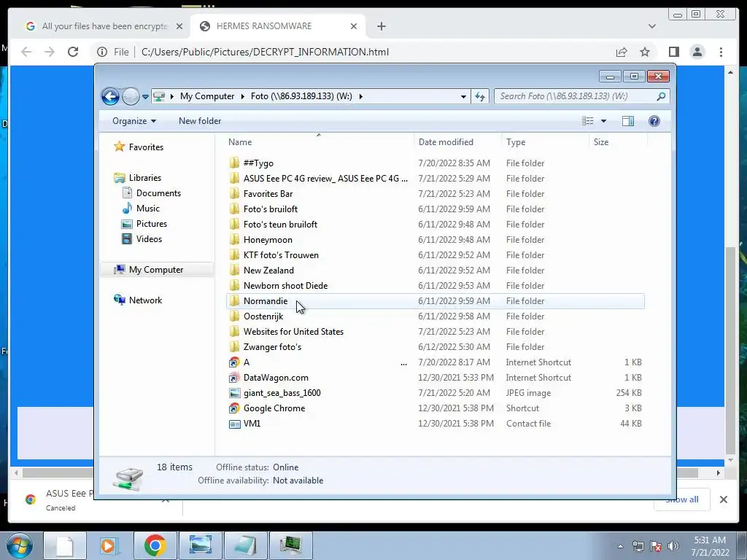The width and height of the screenshot is (747, 560).
Task: Sort by the Name column header
Action: click(x=240, y=142)
